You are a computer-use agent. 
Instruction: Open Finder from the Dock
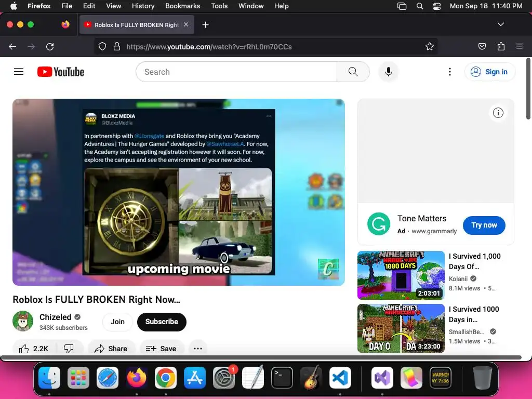coord(49,378)
